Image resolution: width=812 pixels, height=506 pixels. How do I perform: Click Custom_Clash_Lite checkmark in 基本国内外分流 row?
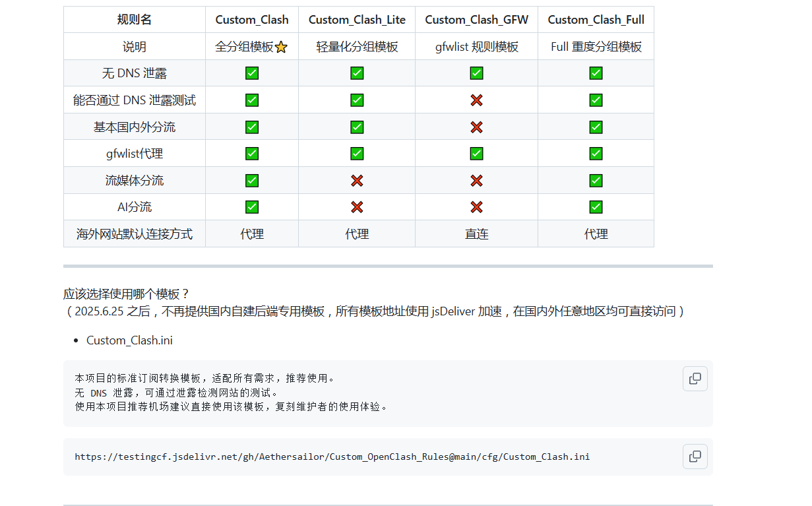357,127
